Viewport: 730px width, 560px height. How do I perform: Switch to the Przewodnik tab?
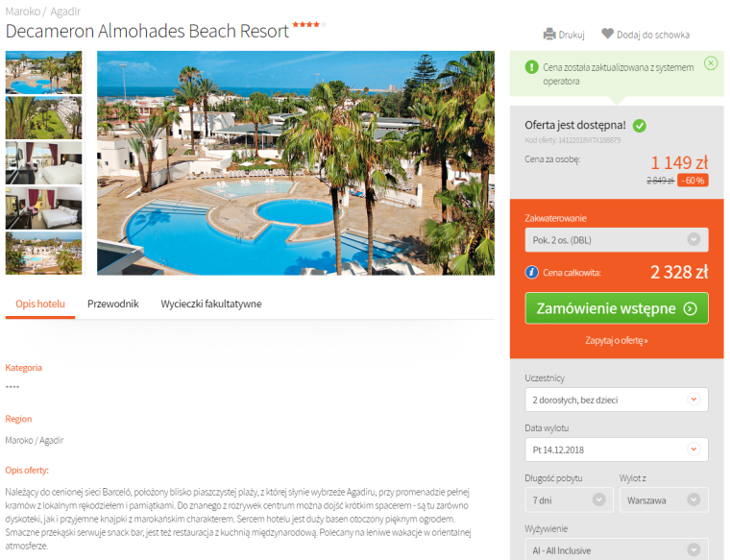tap(113, 304)
